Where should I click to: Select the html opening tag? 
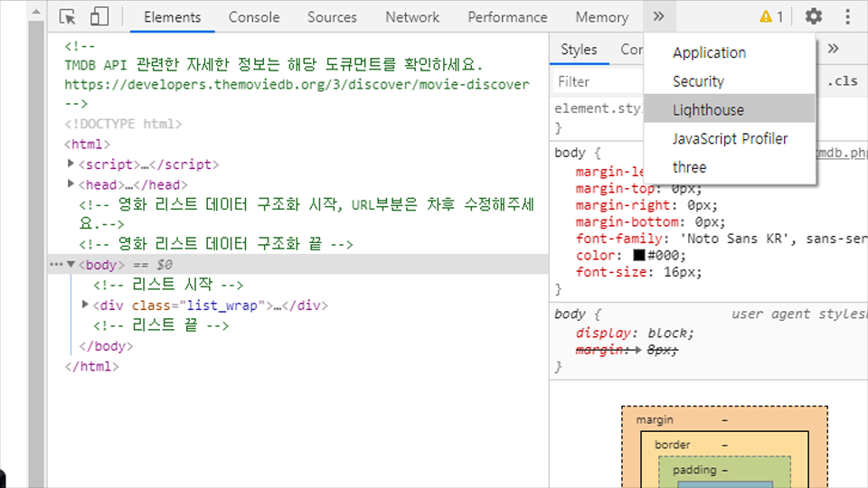tap(88, 144)
